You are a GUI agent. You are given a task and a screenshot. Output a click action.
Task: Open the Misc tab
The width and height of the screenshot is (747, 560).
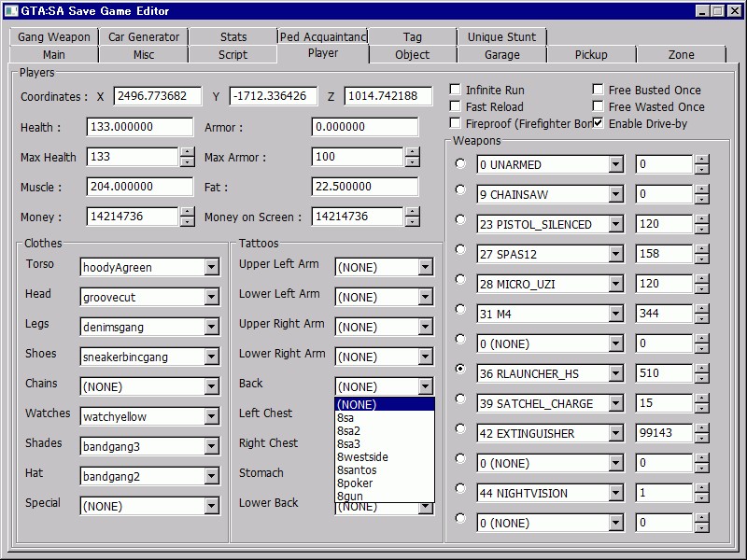pyautogui.click(x=144, y=54)
